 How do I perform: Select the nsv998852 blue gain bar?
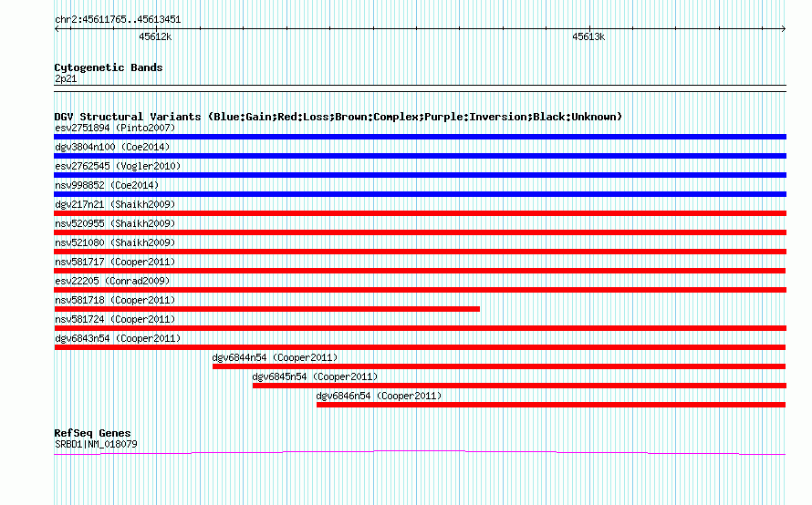420,194
